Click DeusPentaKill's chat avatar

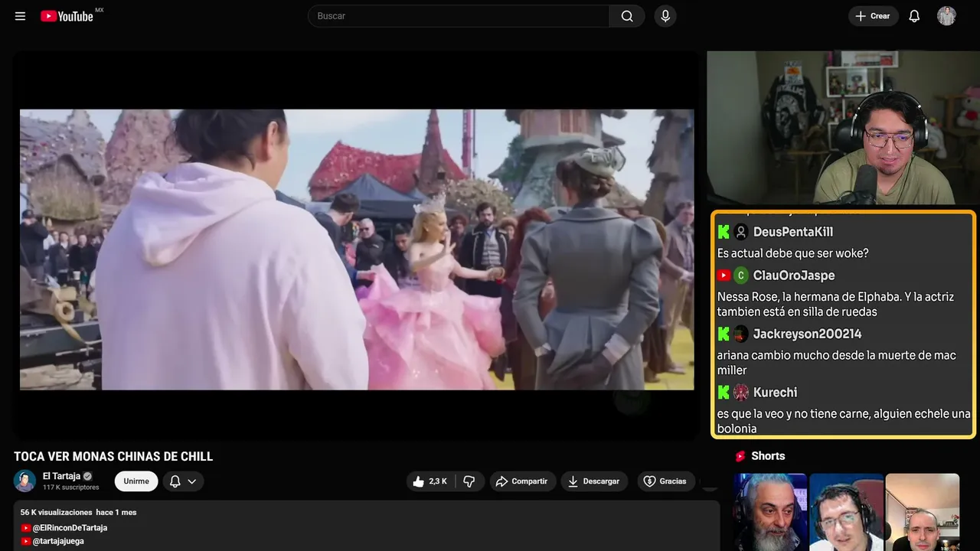point(740,232)
